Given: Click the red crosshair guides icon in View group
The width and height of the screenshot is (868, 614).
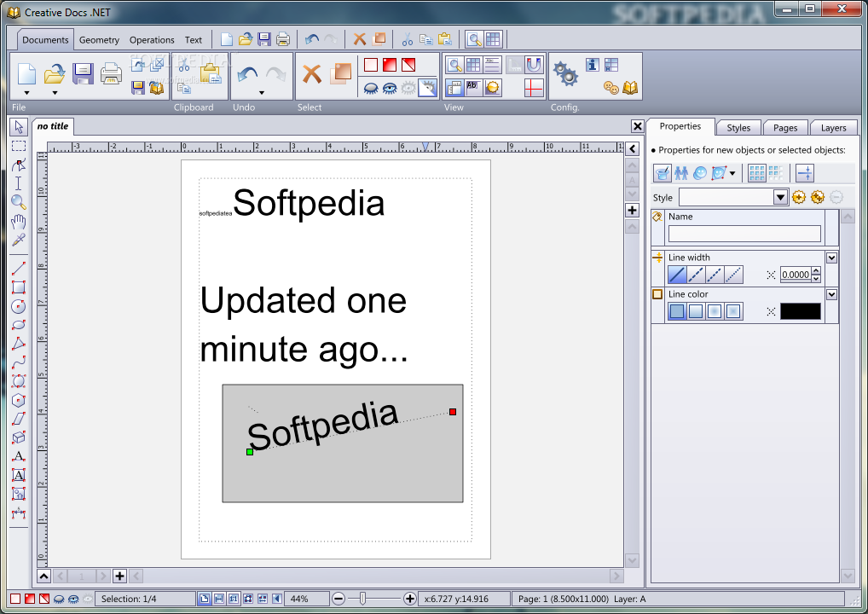Looking at the screenshot, I should pos(534,88).
